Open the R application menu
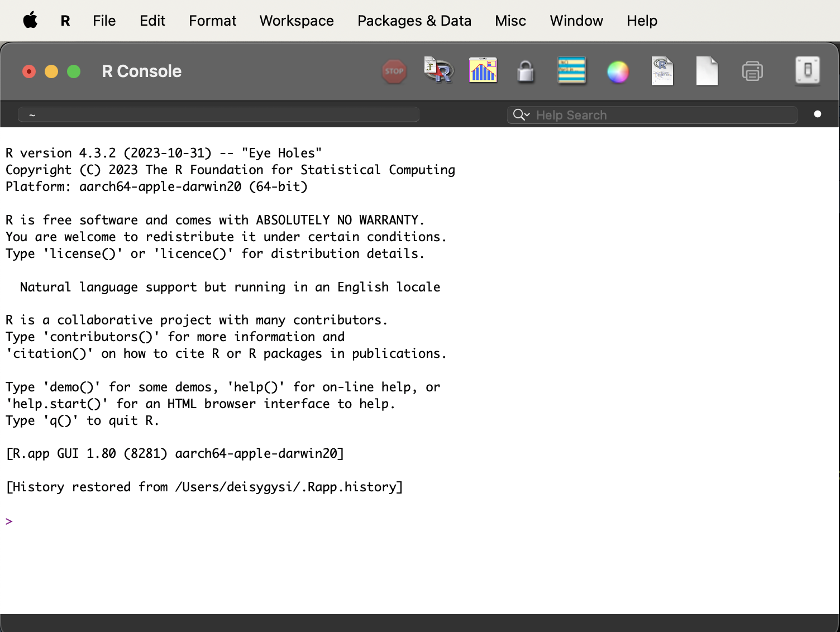This screenshot has width=840, height=632. coord(65,21)
